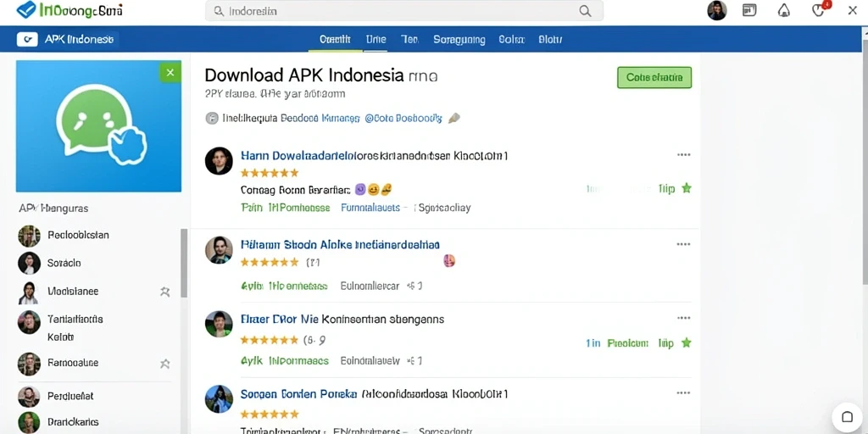Open Elraer DRor Nie review title
Image resolution: width=868 pixels, height=434 pixels.
click(x=342, y=319)
